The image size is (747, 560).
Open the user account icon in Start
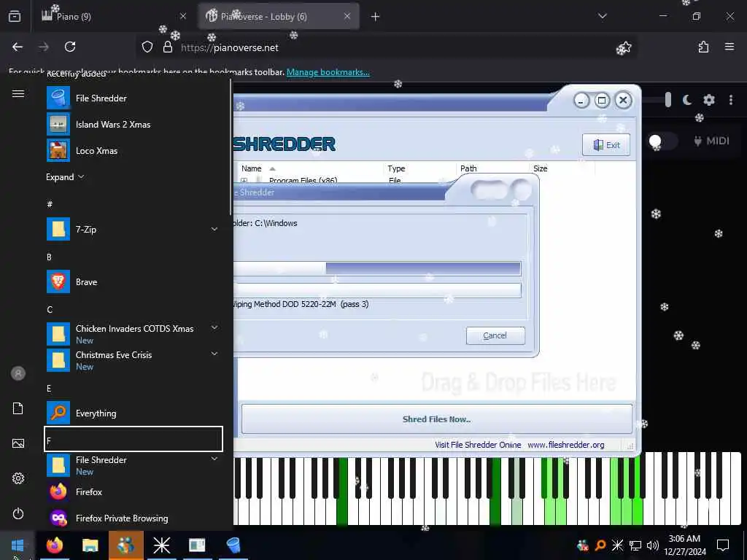pyautogui.click(x=18, y=373)
